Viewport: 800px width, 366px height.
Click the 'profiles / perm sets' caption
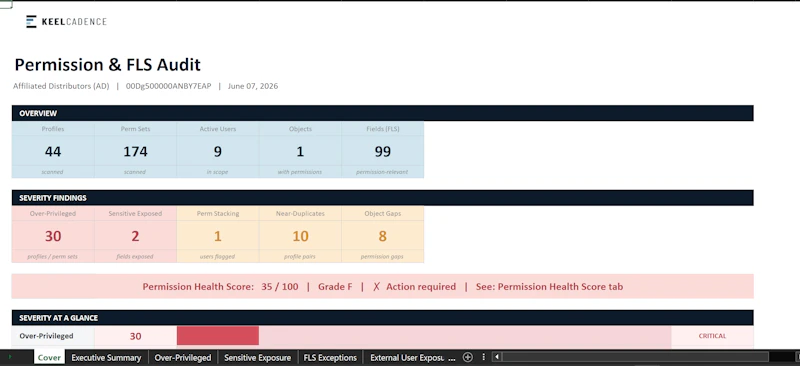53,257
